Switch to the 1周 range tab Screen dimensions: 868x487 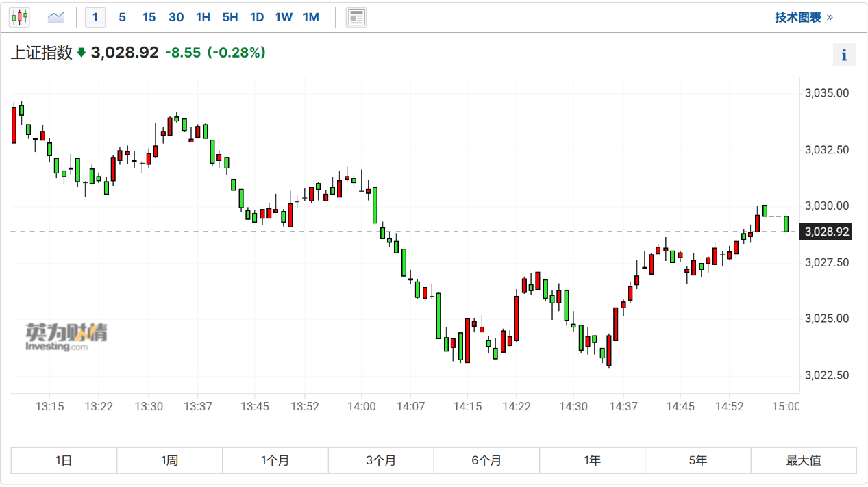tap(169, 460)
